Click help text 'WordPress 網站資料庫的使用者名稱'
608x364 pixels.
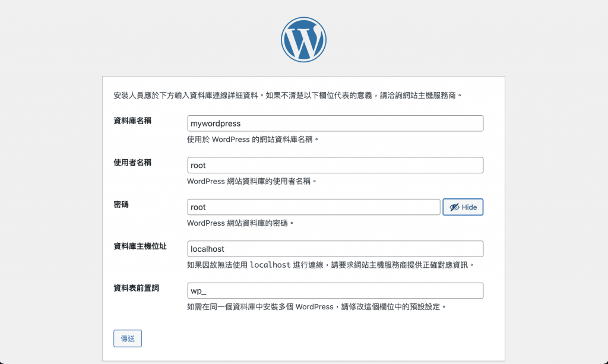pyautogui.click(x=252, y=182)
